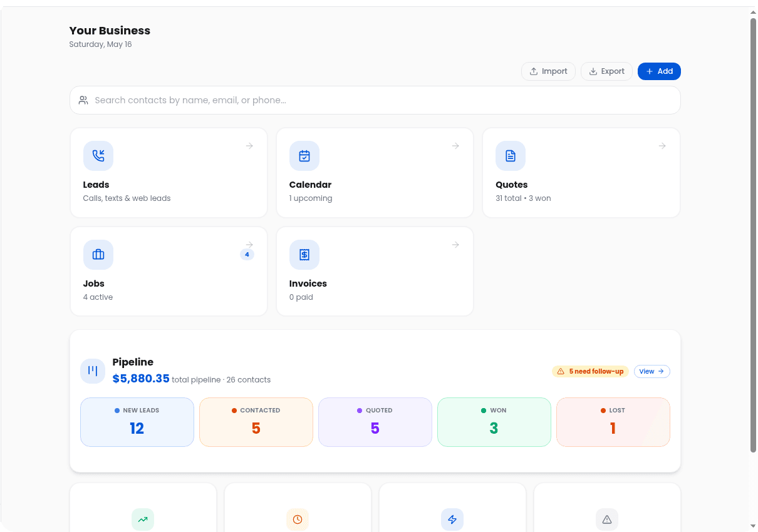The width and height of the screenshot is (758, 532).
Task: Click arrow on Leads card
Action: 249,146
